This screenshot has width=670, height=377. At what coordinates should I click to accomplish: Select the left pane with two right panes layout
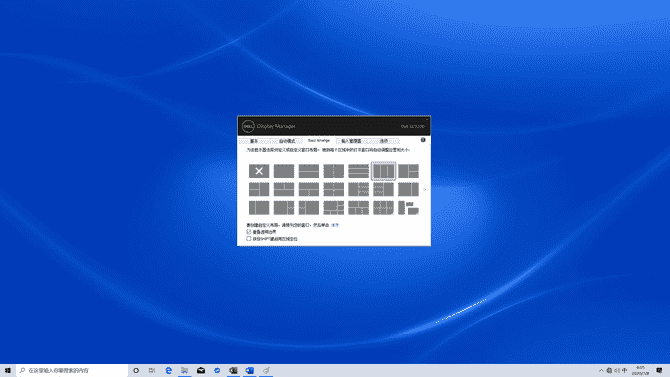click(x=408, y=171)
